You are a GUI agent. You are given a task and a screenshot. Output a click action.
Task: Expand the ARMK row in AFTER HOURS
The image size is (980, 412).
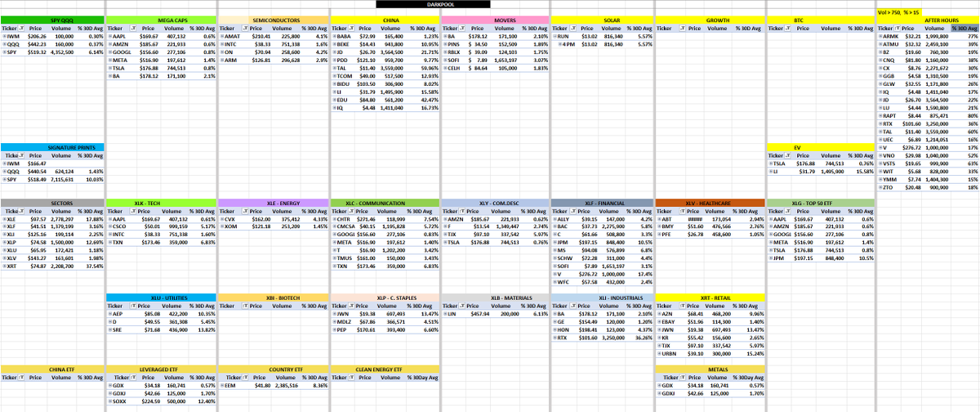[x=880, y=37]
